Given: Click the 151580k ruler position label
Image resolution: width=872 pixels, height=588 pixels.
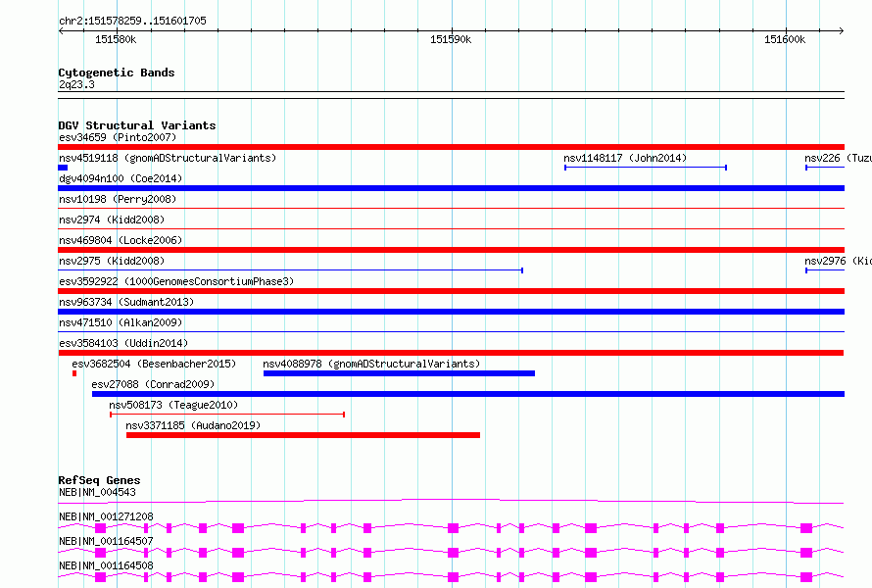Looking at the screenshot, I should point(116,39).
